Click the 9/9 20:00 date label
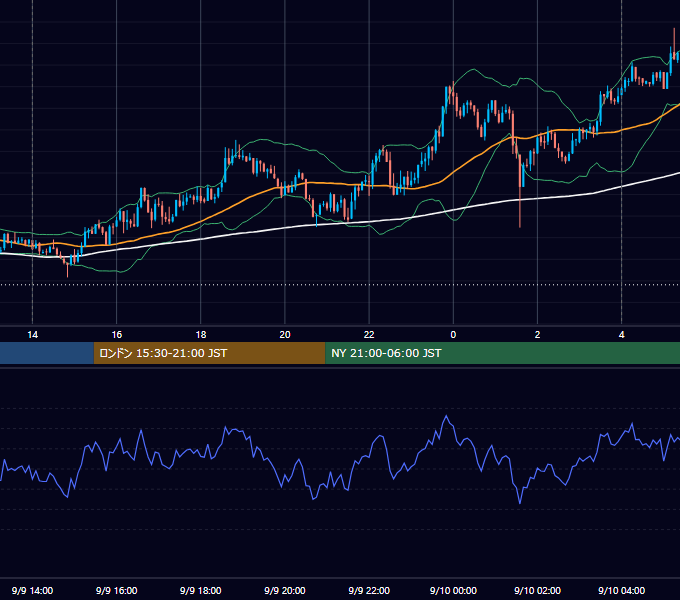 pos(285,591)
